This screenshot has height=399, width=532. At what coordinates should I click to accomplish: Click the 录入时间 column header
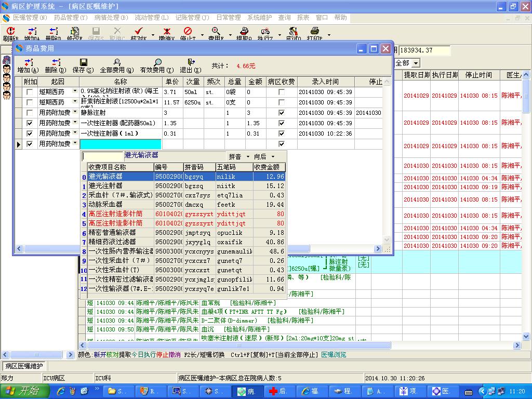tap(326, 82)
